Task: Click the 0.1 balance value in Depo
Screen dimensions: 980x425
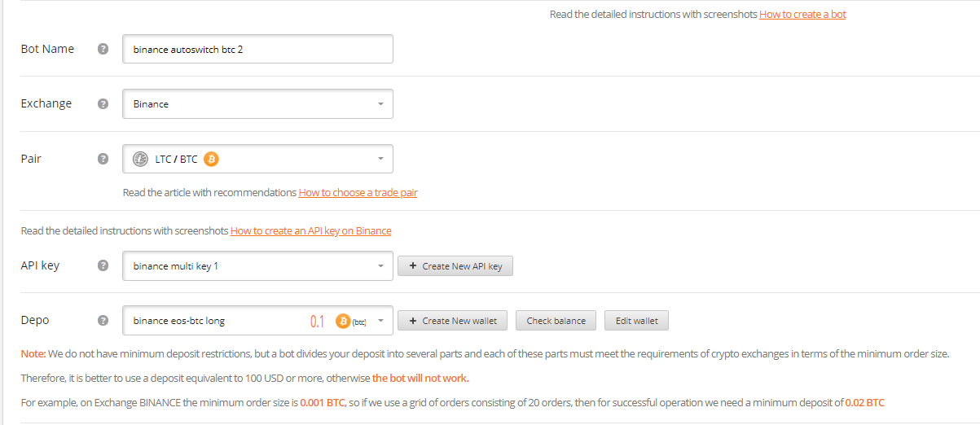Action: [317, 322]
